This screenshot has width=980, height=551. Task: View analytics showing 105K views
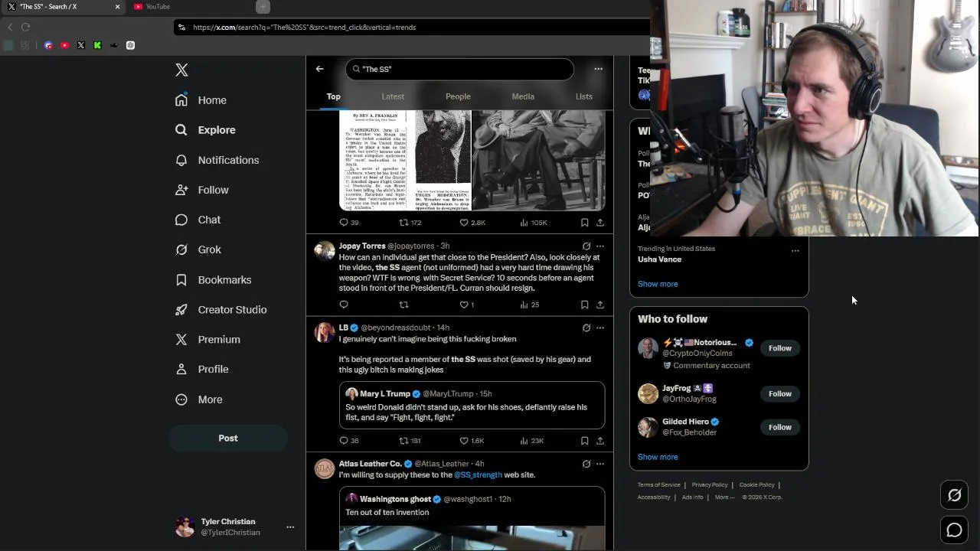[534, 223]
